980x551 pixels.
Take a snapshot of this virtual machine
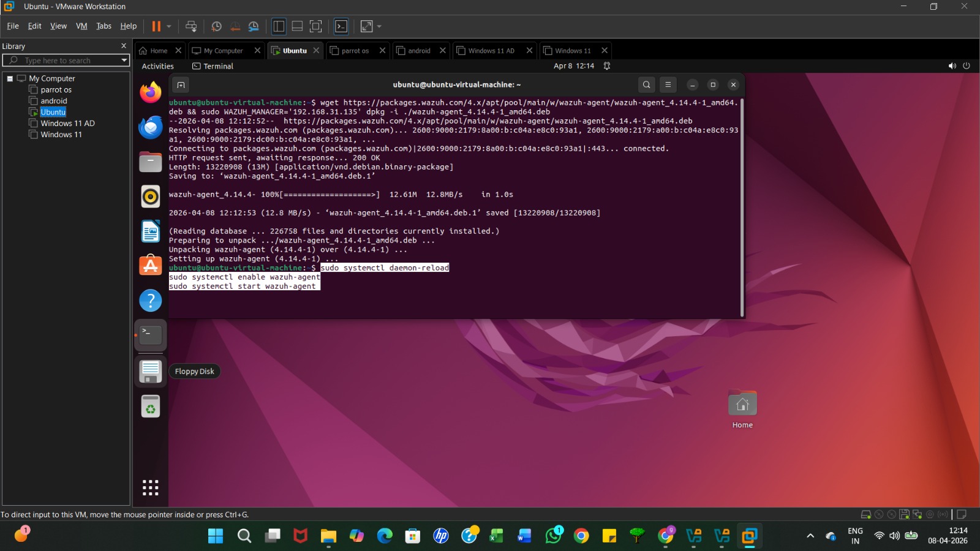(216, 26)
